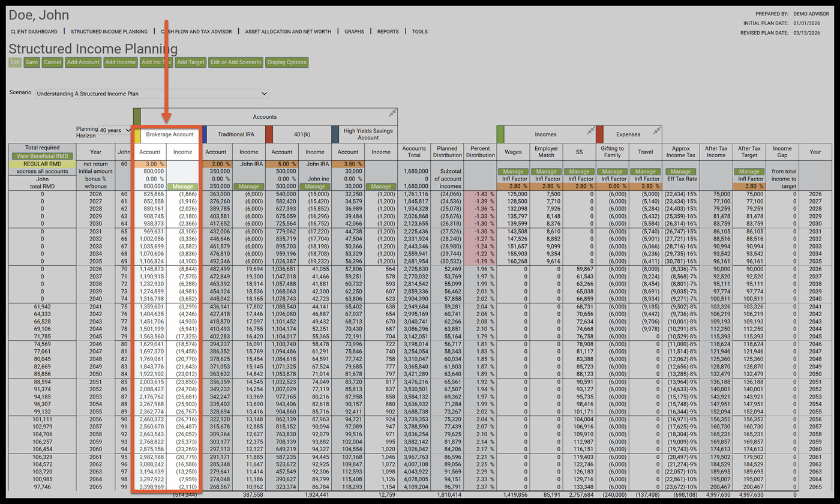Image resolution: width=840 pixels, height=504 pixels.
Task: Click Manage under Employer Match
Action: point(547,172)
